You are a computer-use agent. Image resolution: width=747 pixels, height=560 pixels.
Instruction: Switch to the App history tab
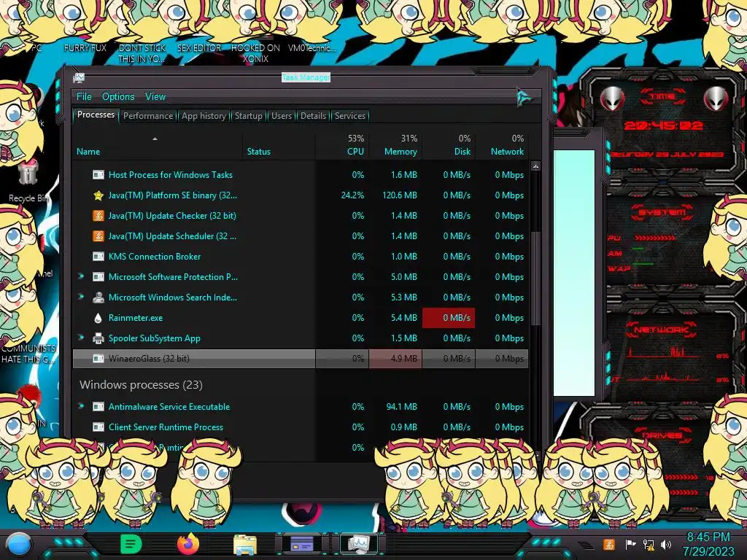tap(204, 116)
